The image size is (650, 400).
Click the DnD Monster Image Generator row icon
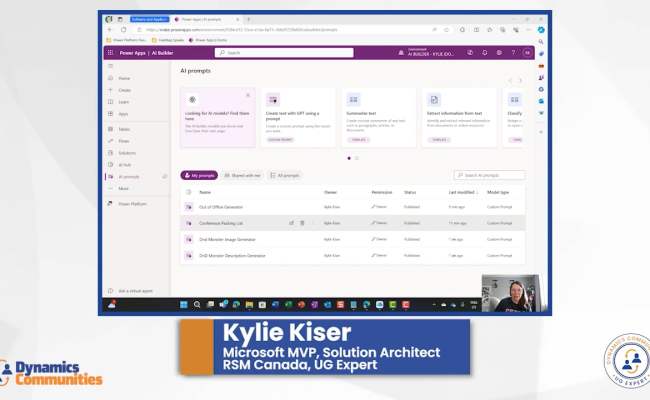click(x=189, y=240)
